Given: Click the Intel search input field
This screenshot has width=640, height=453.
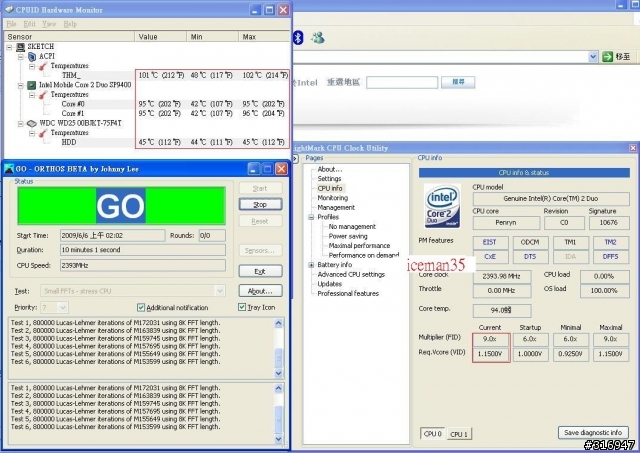Looking at the screenshot, I should pyautogui.click(x=402, y=82).
